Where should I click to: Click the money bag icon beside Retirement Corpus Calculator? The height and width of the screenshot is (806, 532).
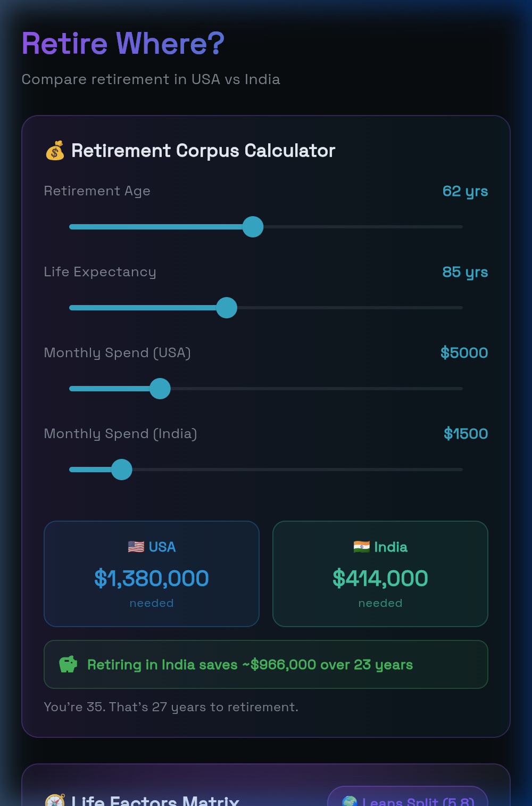pos(55,151)
